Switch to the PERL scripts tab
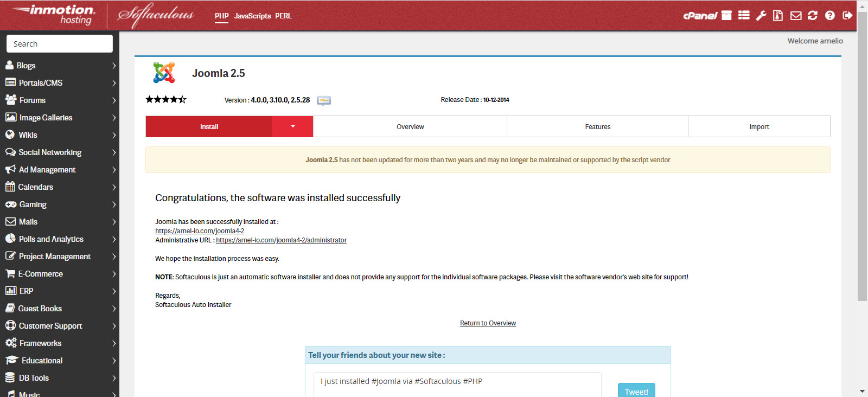 [283, 16]
